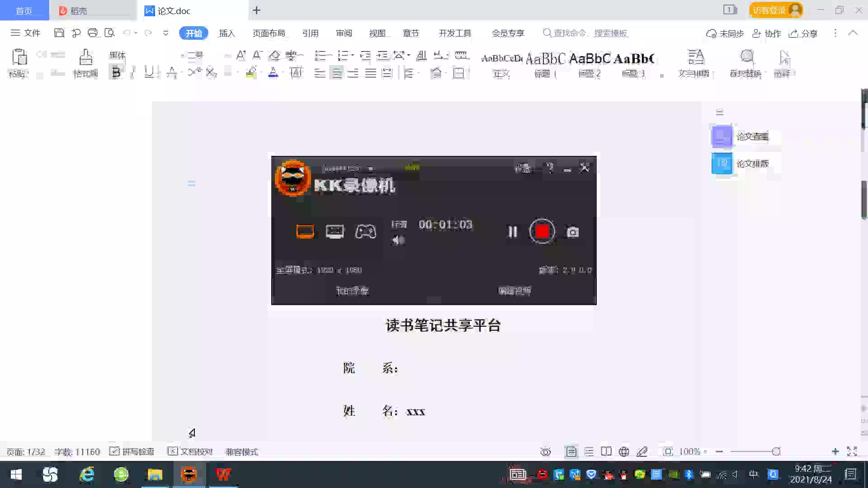Toggle 拼写检查 in status bar
Image resolution: width=868 pixels, height=488 pixels.
[132, 451]
